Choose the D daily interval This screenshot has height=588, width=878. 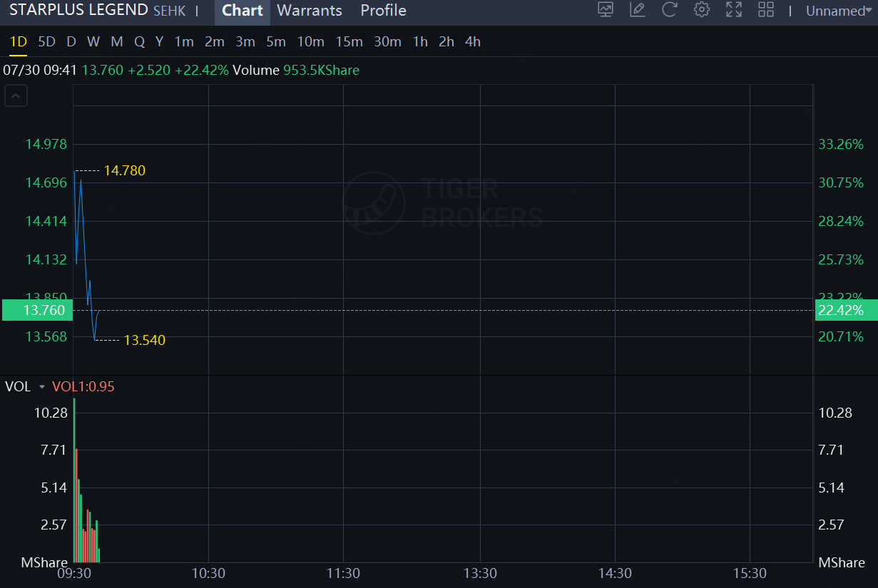click(x=71, y=42)
